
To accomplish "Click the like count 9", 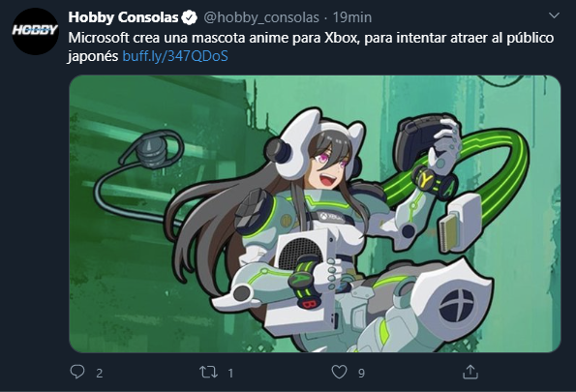I will point(361,374).
